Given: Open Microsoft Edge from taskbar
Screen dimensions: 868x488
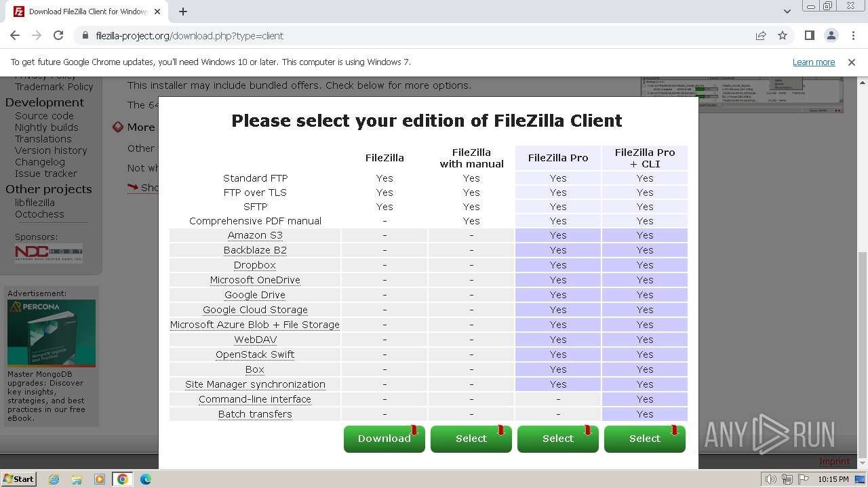Looking at the screenshot, I should 146,479.
